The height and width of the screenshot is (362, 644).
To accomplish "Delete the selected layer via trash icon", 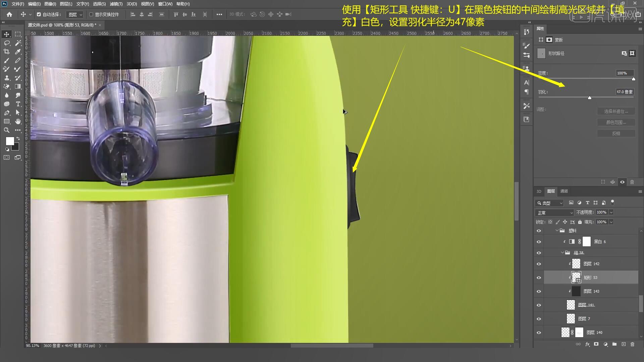I will point(632,344).
